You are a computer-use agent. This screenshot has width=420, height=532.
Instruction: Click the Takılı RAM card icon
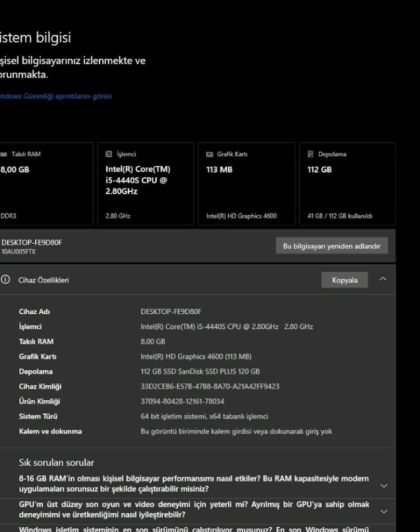pos(4,154)
